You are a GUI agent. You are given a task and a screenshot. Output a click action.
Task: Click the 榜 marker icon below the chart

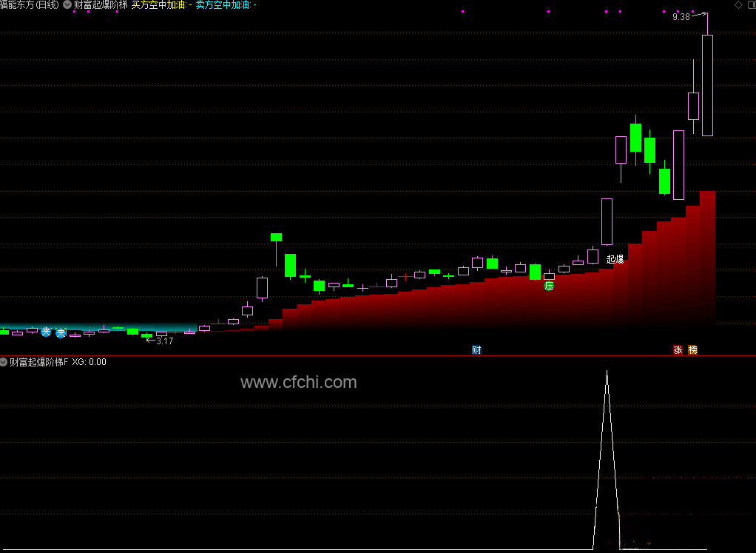coord(692,350)
